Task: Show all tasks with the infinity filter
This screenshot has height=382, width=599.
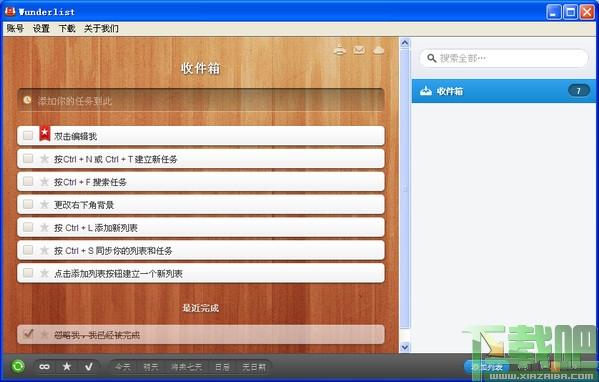Action: (44, 367)
